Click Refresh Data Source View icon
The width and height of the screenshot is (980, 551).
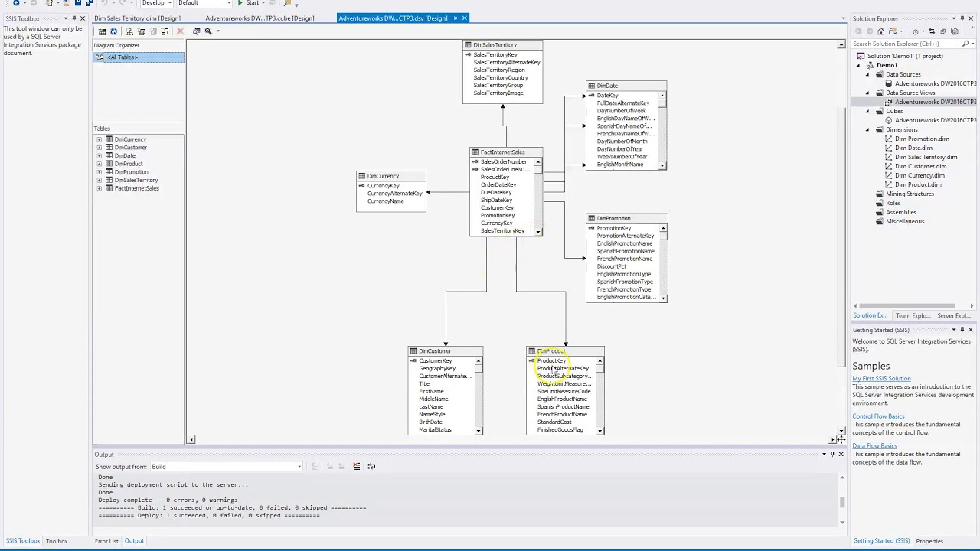[113, 31]
